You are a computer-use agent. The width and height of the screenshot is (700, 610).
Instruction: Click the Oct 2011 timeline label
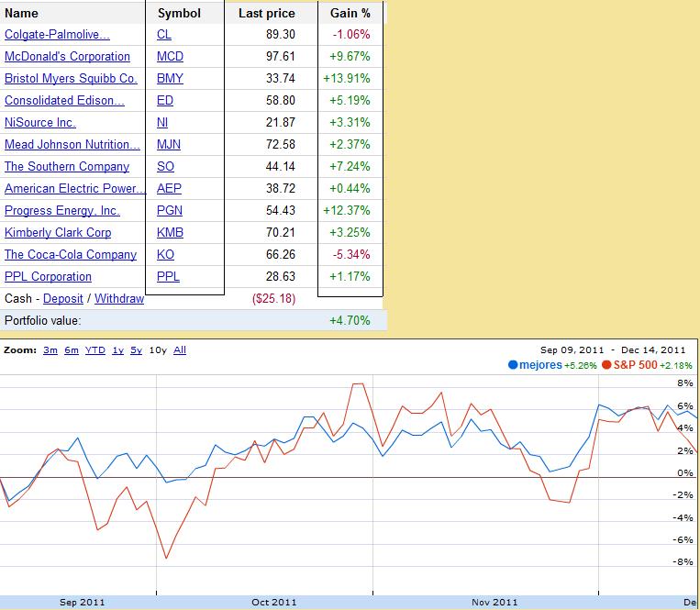(x=273, y=603)
